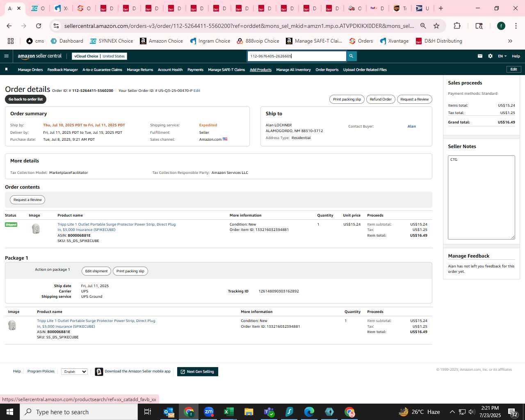Open the Xvantage bookmark

click(x=394, y=41)
